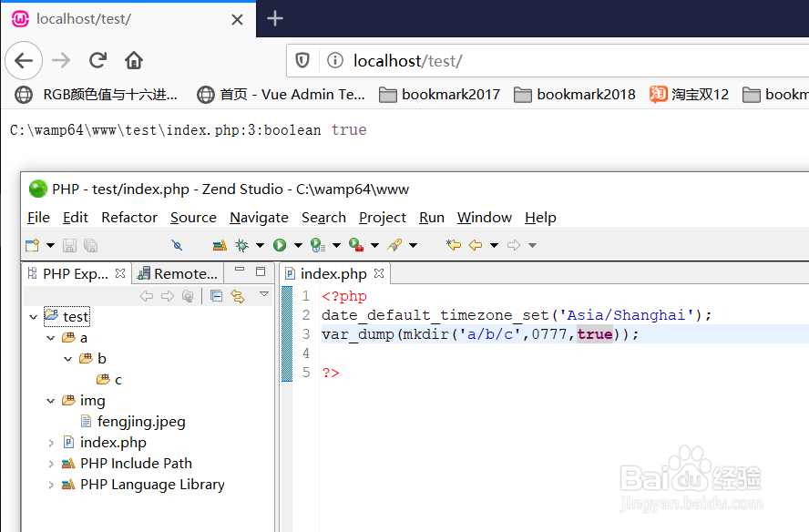This screenshot has height=532, width=809.
Task: Click the Back navigation arrow in Zend toolbar
Action: coord(476,245)
